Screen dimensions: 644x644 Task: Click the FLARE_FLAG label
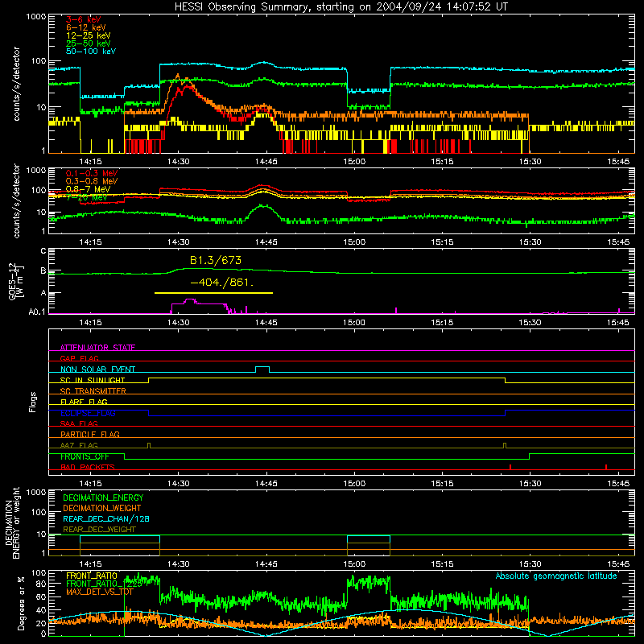tap(84, 402)
